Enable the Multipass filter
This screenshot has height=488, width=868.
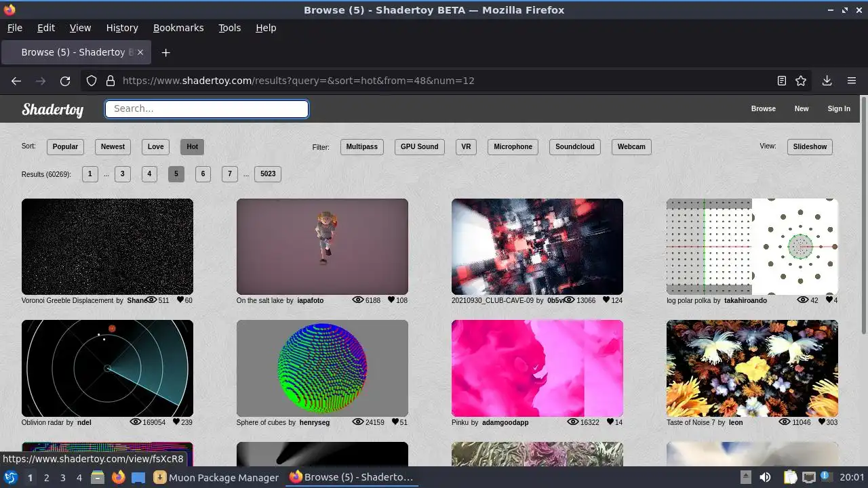362,146
